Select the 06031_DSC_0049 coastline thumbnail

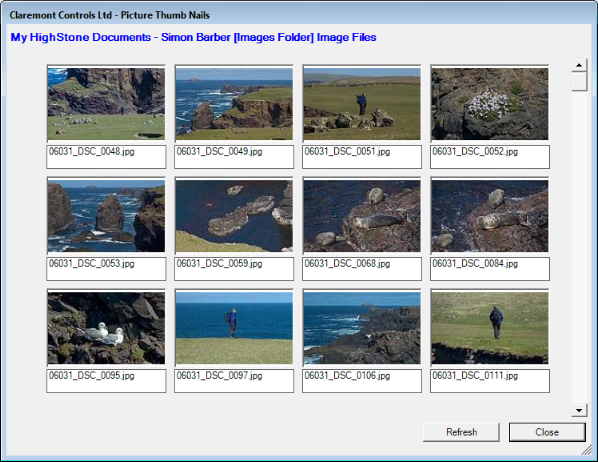click(234, 104)
